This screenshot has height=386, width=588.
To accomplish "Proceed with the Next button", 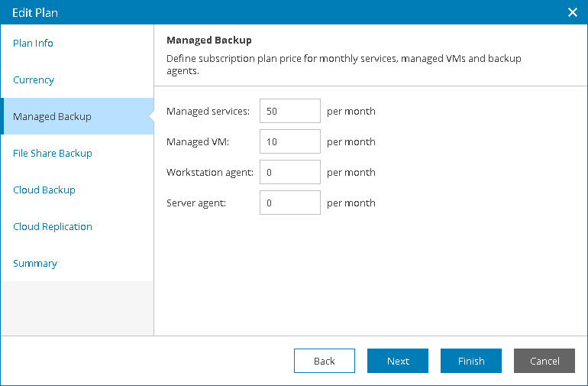I will coord(398,361).
